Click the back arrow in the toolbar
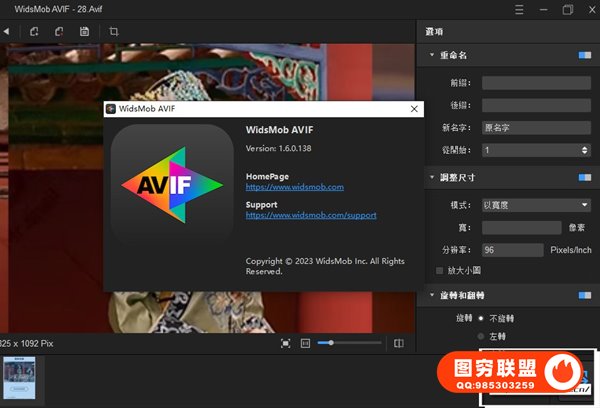This screenshot has width=600, height=408. tap(5, 32)
